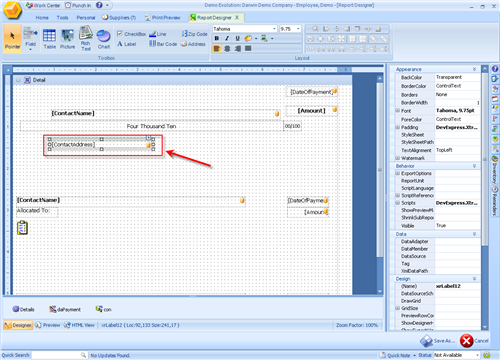Screen dimensions: 500x360
Task: Select the Picture tool in the Toolbox
Action: coord(67,40)
